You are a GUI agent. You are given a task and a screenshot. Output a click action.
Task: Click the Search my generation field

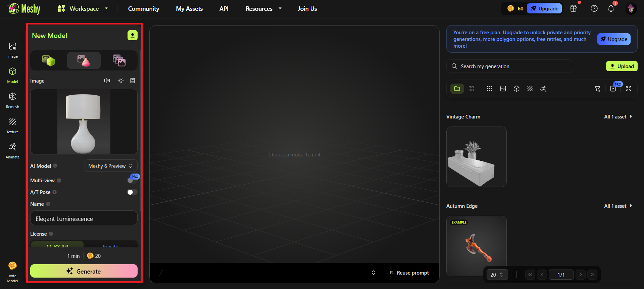point(509,66)
